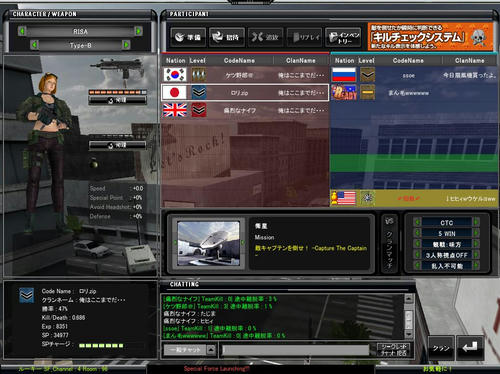This screenshot has width=500, height=374.
Task: Open the Inventory (インベントリー) button
Action: coord(343,37)
